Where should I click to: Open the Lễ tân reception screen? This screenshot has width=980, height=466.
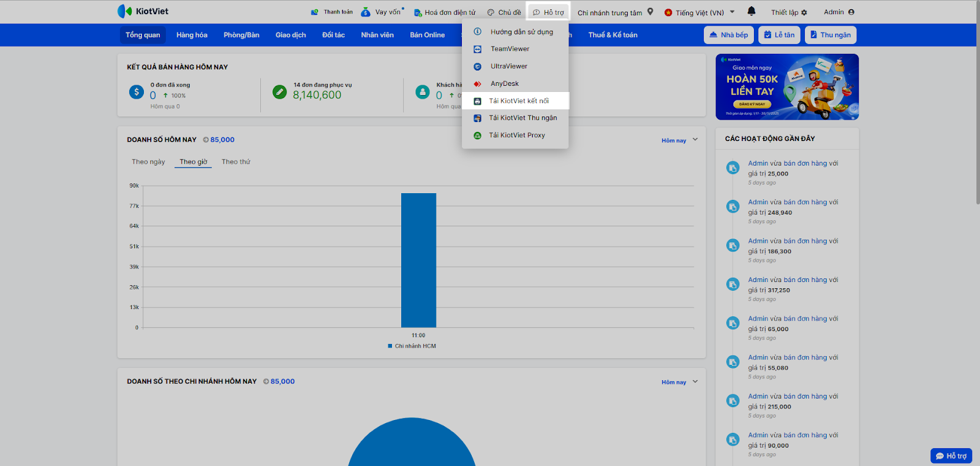779,35
